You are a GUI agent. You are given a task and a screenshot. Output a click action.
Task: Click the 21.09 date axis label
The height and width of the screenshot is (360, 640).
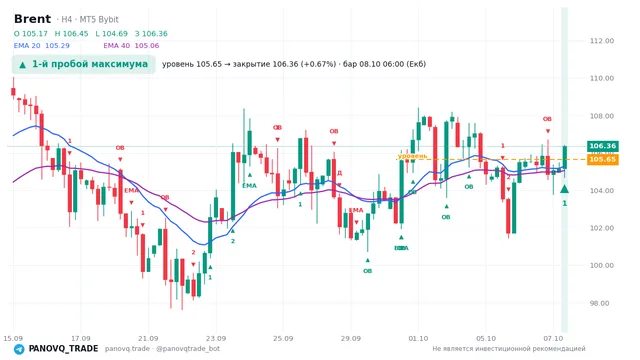(148, 338)
